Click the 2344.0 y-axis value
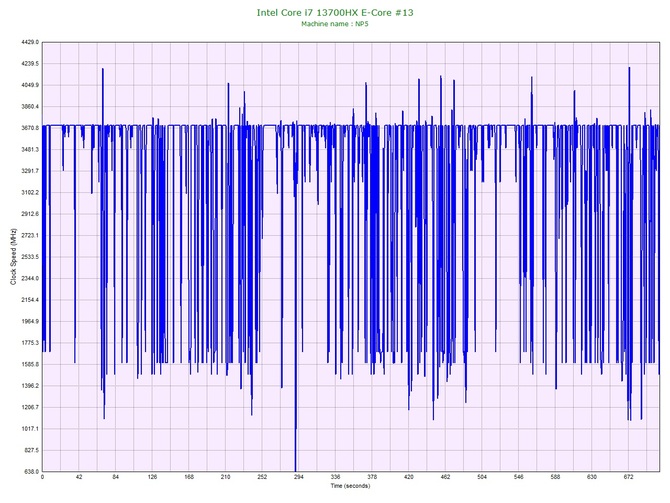 pos(30,278)
